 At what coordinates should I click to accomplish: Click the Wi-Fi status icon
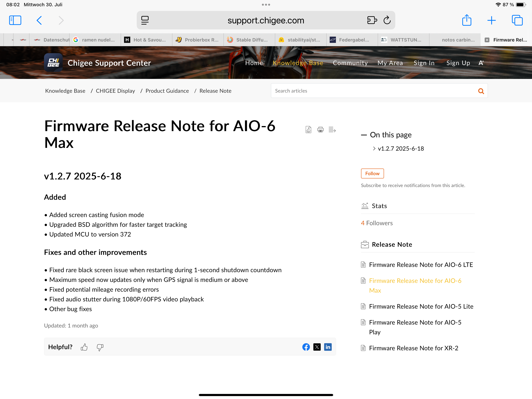click(x=498, y=4)
